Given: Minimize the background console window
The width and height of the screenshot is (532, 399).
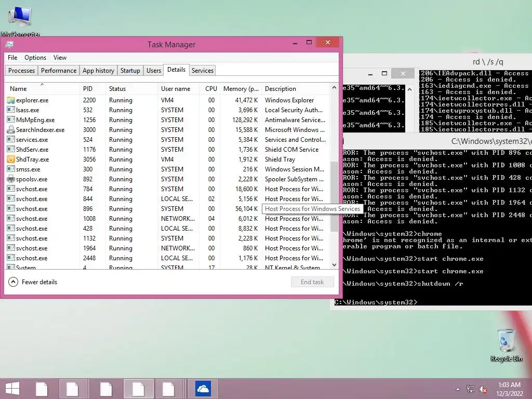Looking at the screenshot, I should pyautogui.click(x=370, y=73).
